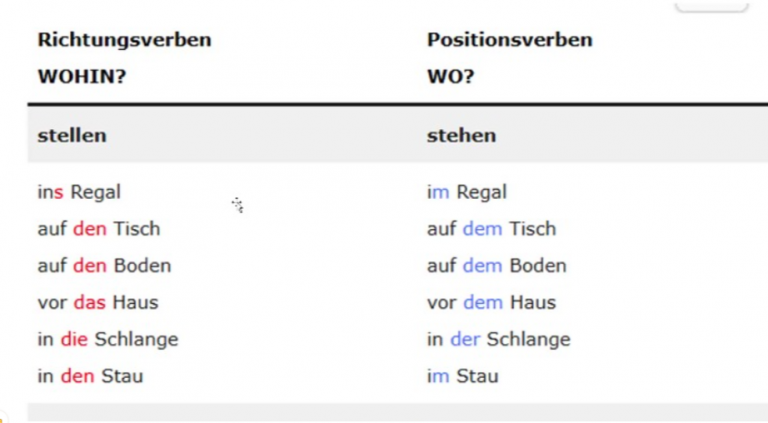Screen dimensions: 768x423
Task: Click the Richtungsverben column heading
Action: point(124,40)
